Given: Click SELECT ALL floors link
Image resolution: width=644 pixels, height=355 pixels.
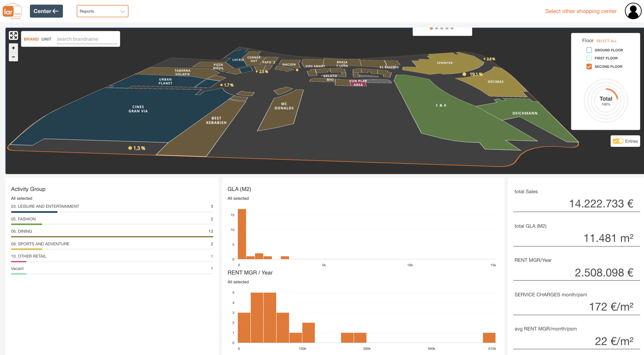Looking at the screenshot, I should pyautogui.click(x=607, y=41).
